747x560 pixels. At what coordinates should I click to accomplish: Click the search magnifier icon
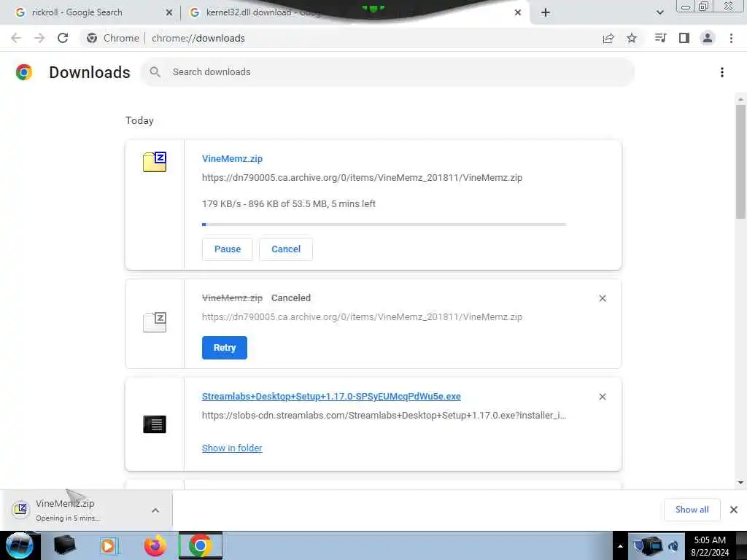155,72
